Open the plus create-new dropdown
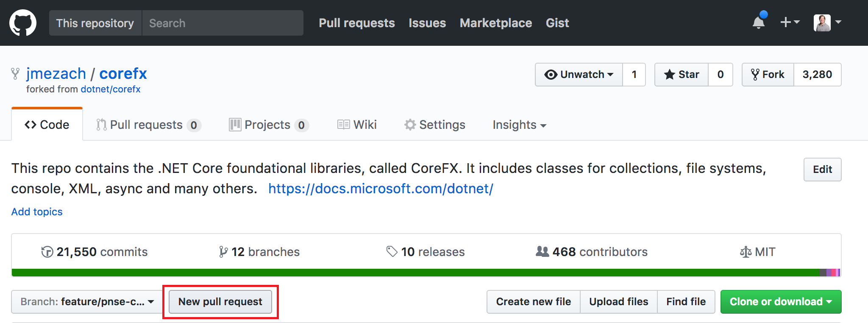 click(790, 22)
